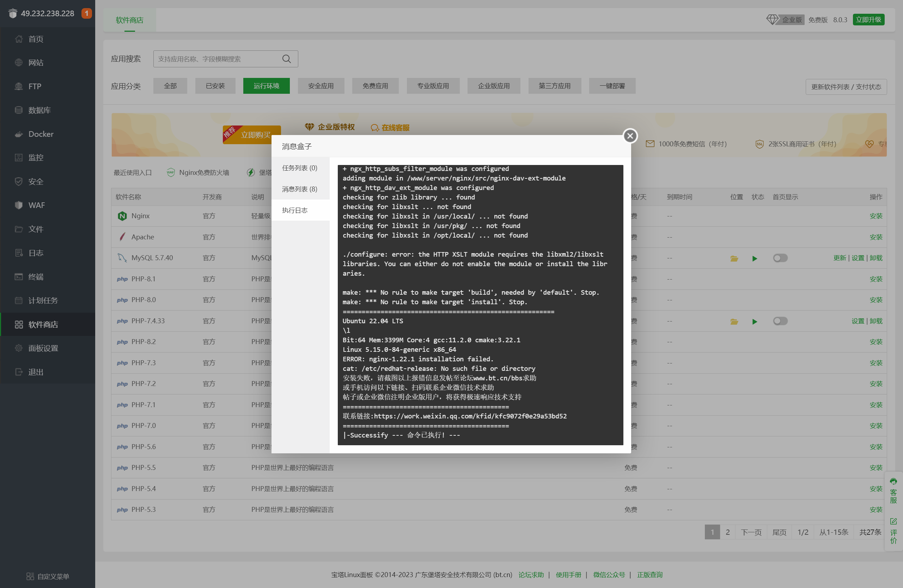
Task: Go to page 2 of results
Action: (727, 532)
